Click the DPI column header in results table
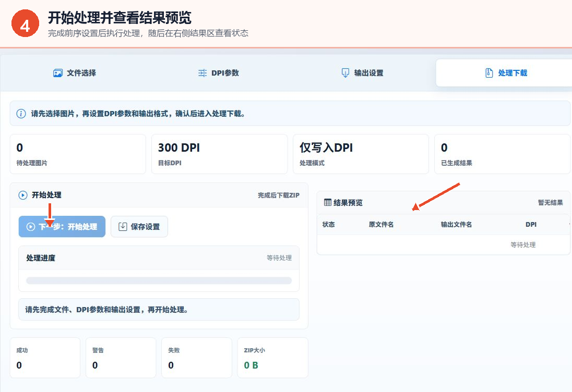Image resolution: width=572 pixels, height=392 pixels. (531, 225)
